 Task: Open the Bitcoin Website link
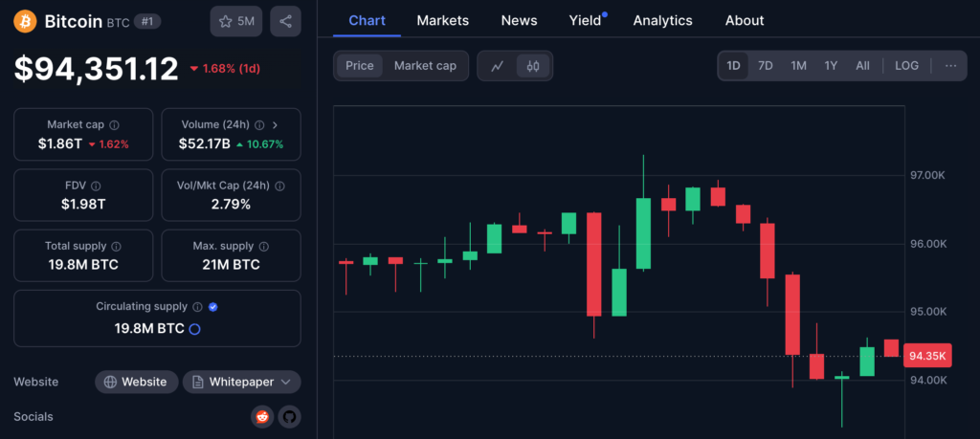(136, 382)
